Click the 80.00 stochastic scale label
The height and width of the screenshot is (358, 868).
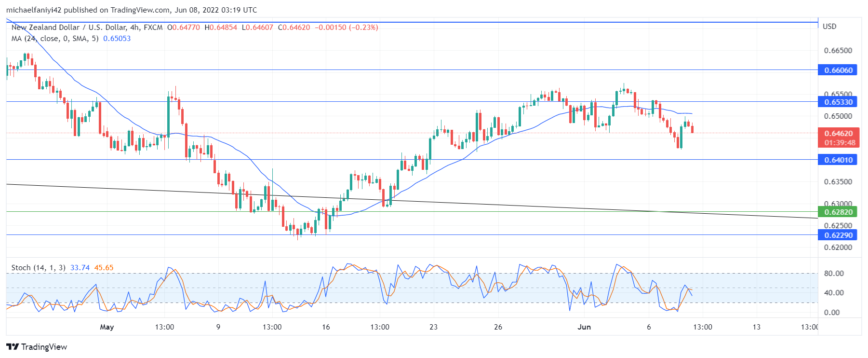pos(834,274)
